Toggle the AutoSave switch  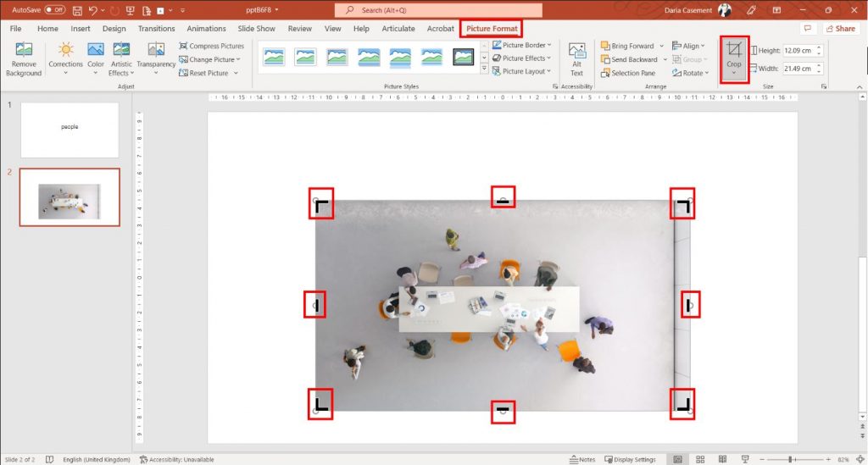[55, 9]
